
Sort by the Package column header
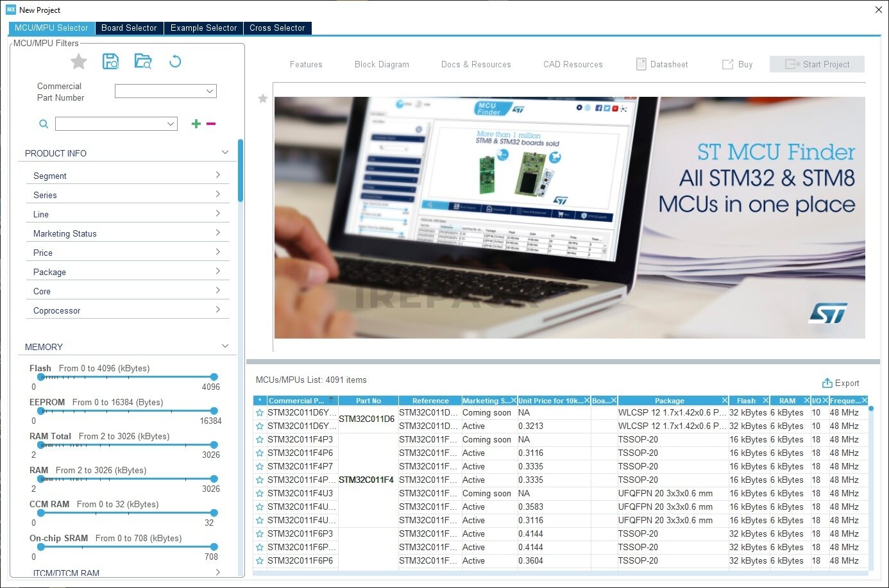669,401
